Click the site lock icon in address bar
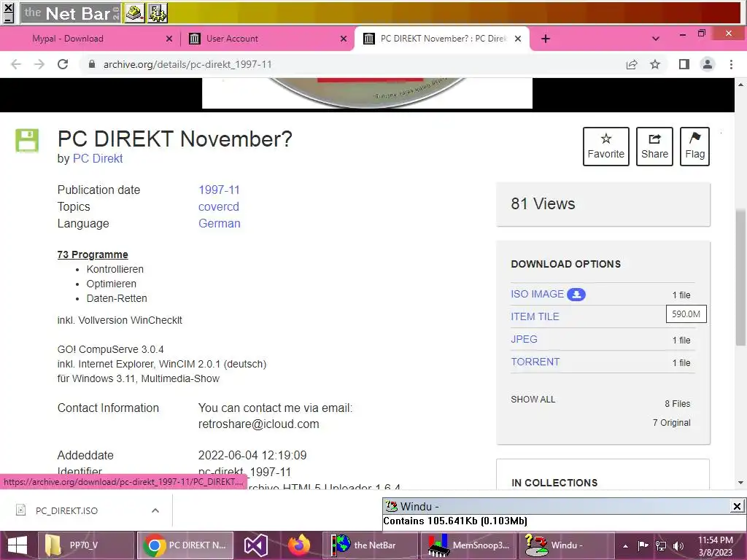The height and width of the screenshot is (560, 747). (x=92, y=64)
